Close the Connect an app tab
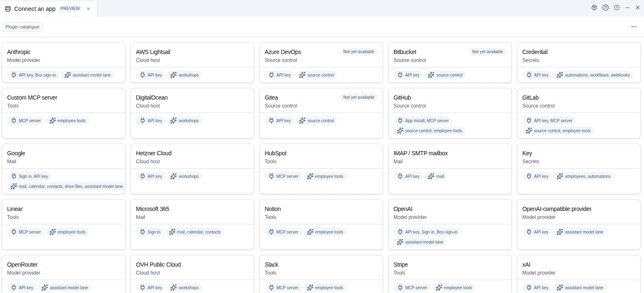The image size is (644, 293). pos(88,9)
